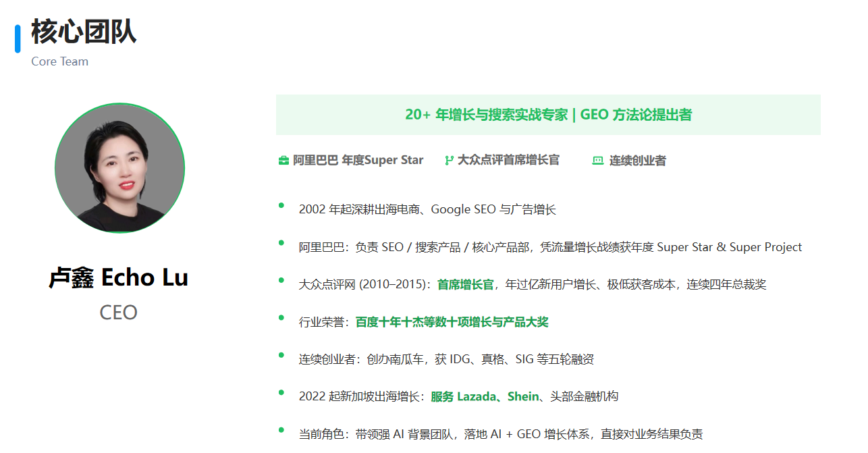Click the blue accent bar beside 核心团队
Viewport: 868px width, 453px height.
click(18, 38)
